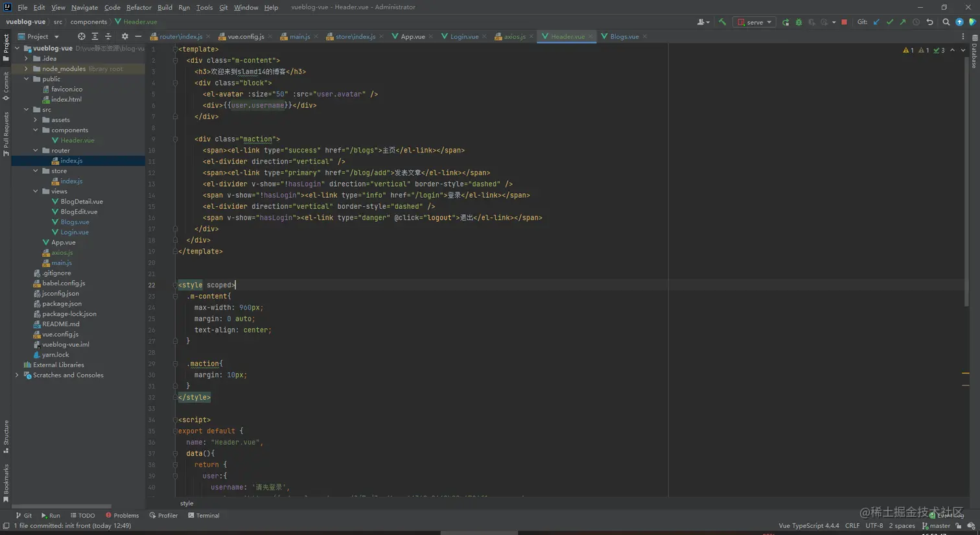
Task: Click the master branch status bar widget
Action: pyautogui.click(x=936, y=526)
